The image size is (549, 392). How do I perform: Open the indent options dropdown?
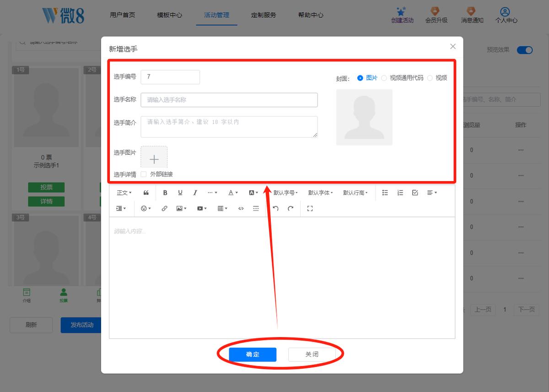(121, 209)
